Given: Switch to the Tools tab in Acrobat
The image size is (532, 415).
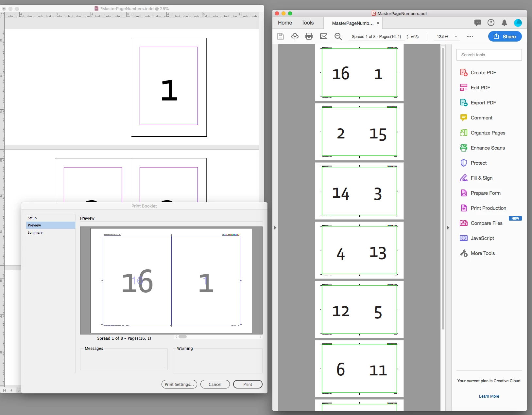Looking at the screenshot, I should click(x=307, y=23).
